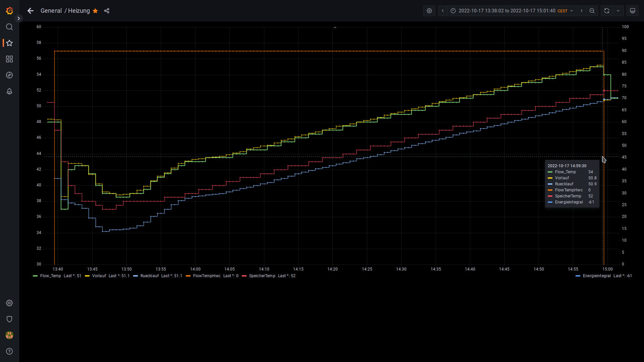Shift time range backwards
Viewport: 644px width, 362px height.
[443, 11]
